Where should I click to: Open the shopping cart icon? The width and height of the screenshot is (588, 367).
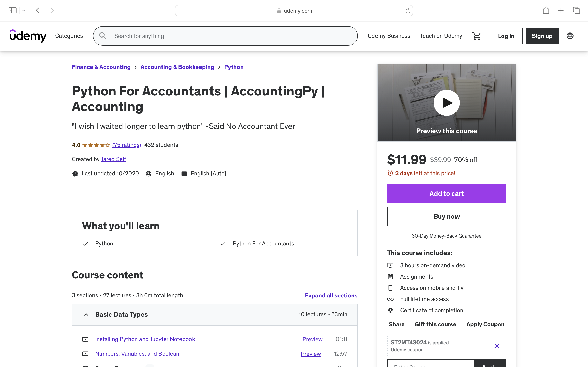[476, 36]
